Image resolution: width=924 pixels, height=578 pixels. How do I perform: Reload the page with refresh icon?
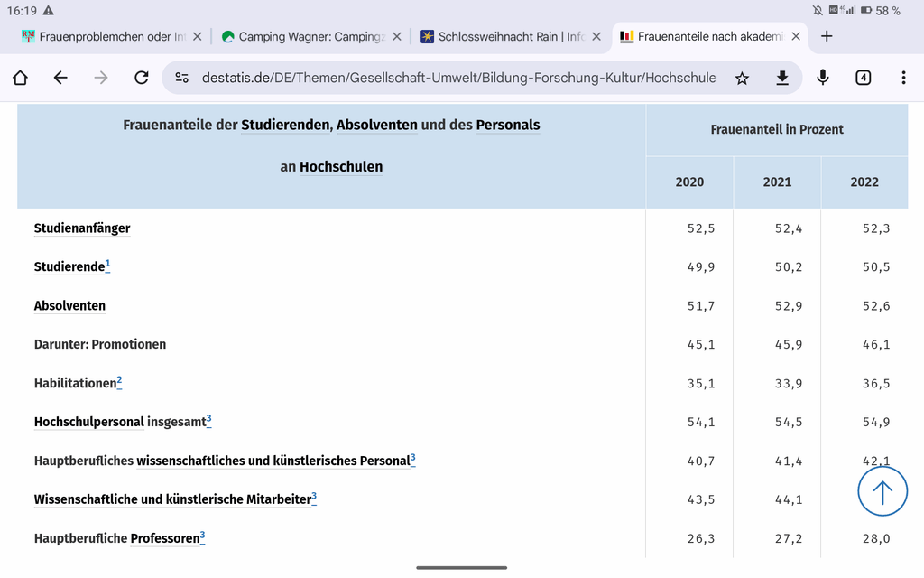(x=142, y=78)
